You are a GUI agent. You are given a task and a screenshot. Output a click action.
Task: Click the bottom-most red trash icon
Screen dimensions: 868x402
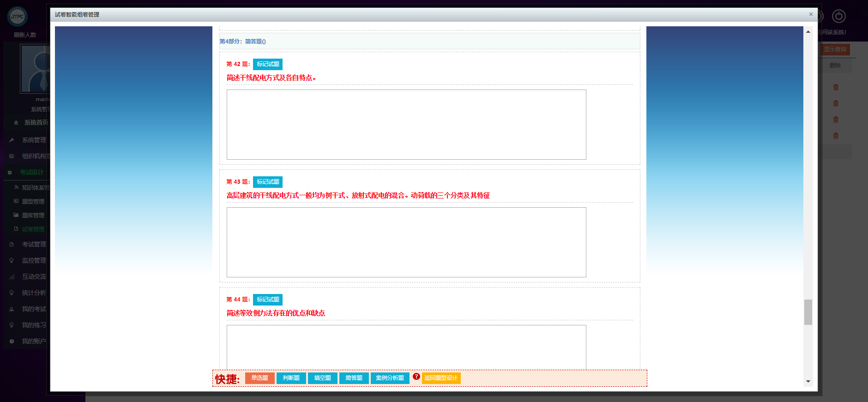pos(836,136)
